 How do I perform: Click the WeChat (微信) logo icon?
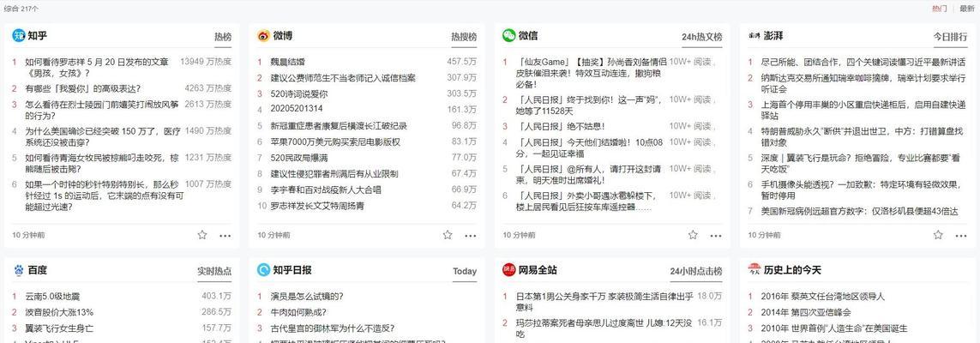click(x=508, y=36)
